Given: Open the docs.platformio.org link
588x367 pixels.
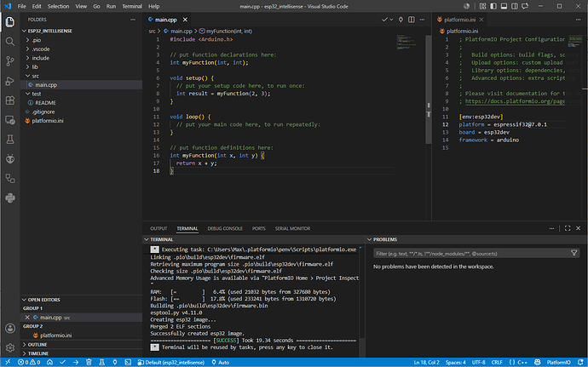Looking at the screenshot, I should pyautogui.click(x=515, y=101).
